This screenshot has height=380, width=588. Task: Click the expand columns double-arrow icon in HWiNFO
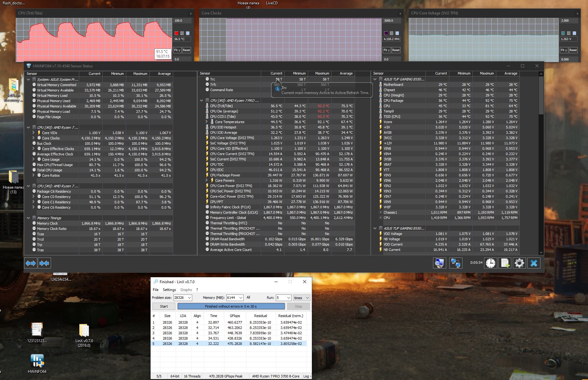[x=31, y=263]
